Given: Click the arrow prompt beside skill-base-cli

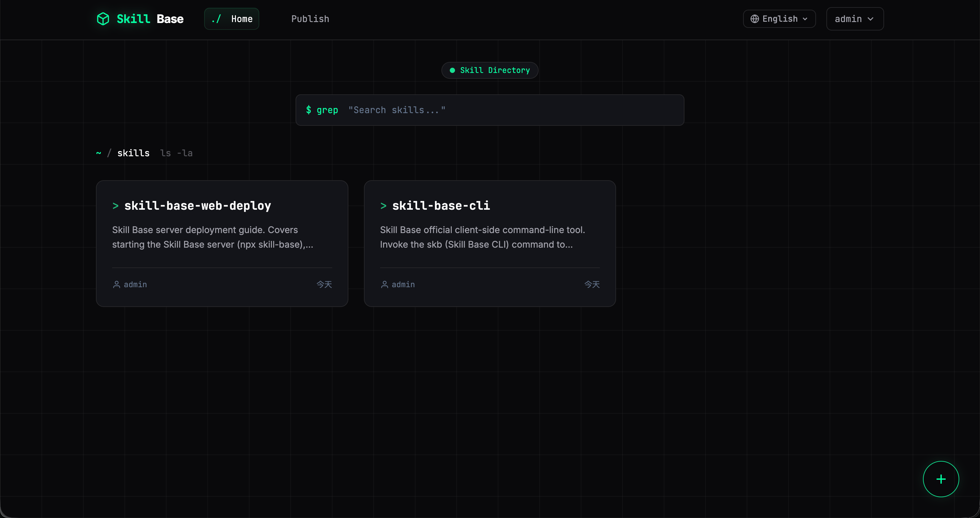Looking at the screenshot, I should 383,206.
